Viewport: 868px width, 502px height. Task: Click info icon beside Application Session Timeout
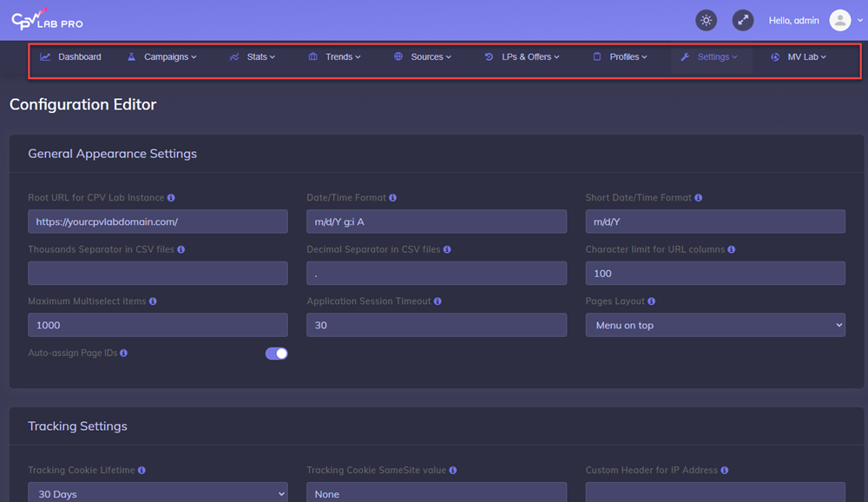(x=436, y=301)
